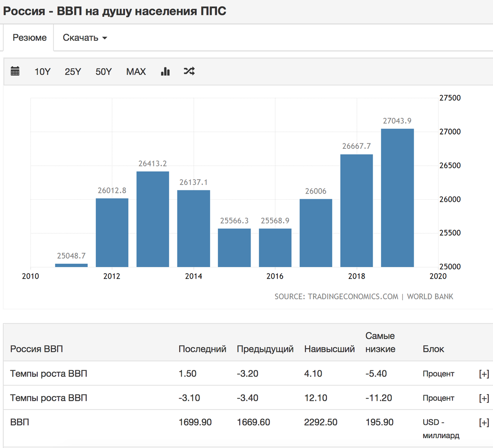Open the ВВП link in the table

(x=20, y=422)
